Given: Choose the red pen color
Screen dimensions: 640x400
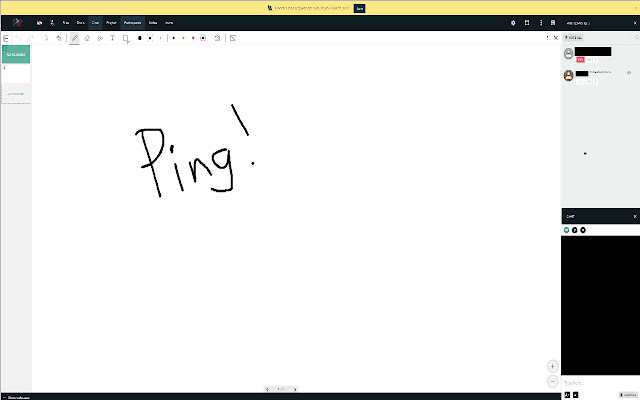Looking at the screenshot, I should (x=193, y=38).
